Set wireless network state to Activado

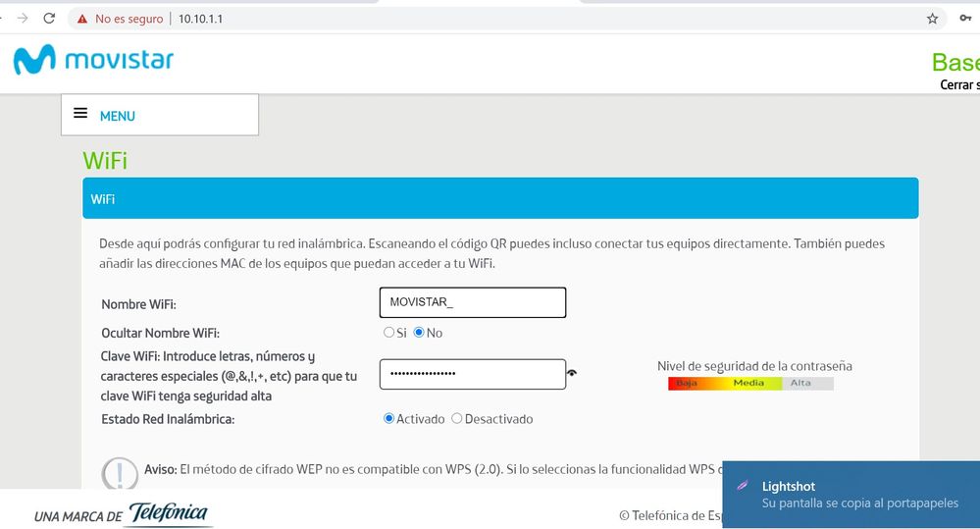[x=388, y=419]
